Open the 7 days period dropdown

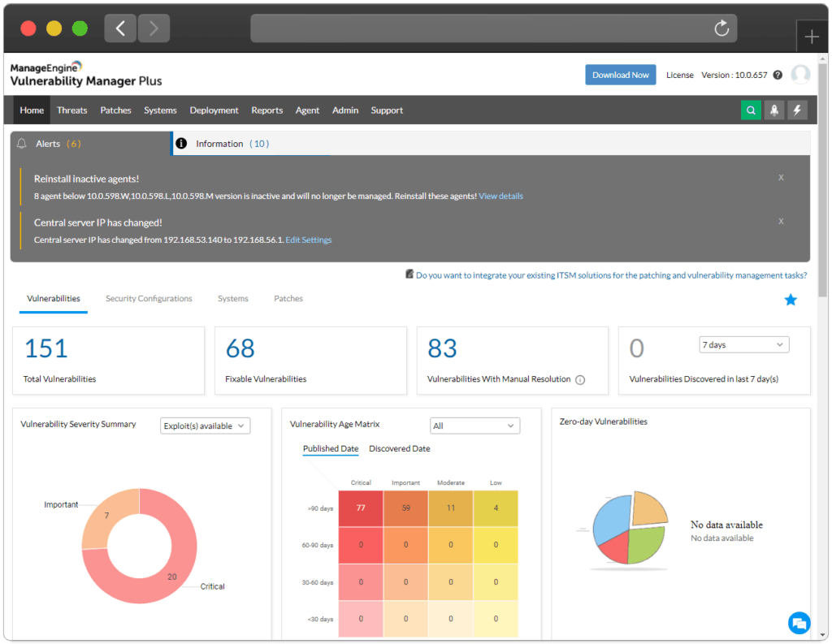[x=744, y=345]
